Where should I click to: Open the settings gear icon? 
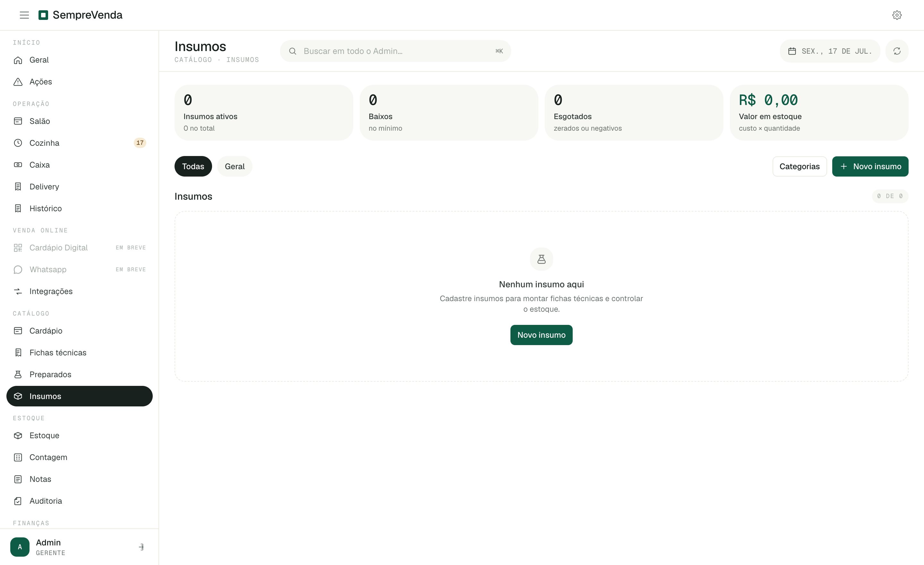[897, 15]
